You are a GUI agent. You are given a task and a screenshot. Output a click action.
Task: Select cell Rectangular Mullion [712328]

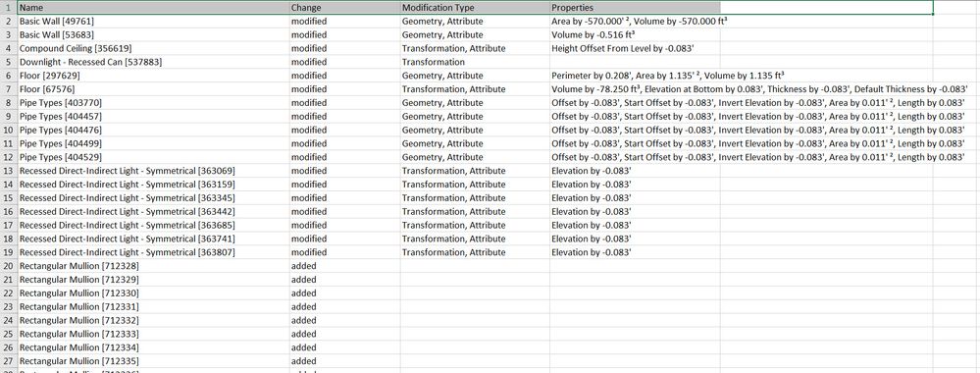tap(153, 266)
